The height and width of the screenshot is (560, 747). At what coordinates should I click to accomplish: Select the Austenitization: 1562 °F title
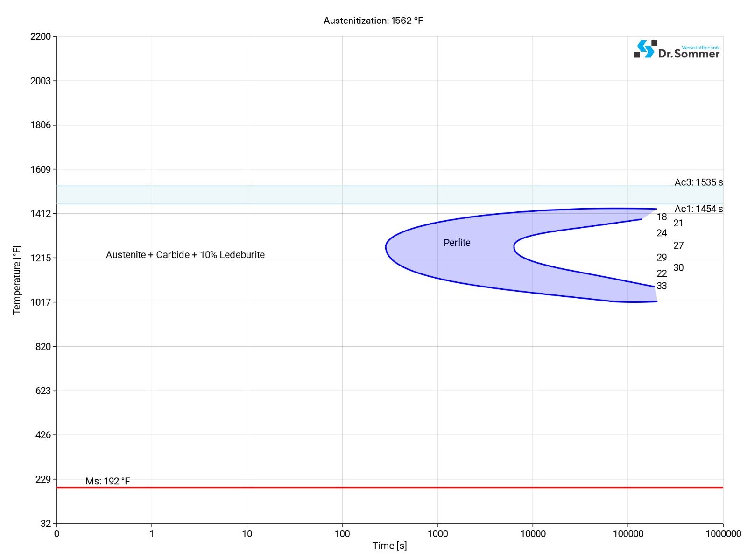pyautogui.click(x=373, y=21)
